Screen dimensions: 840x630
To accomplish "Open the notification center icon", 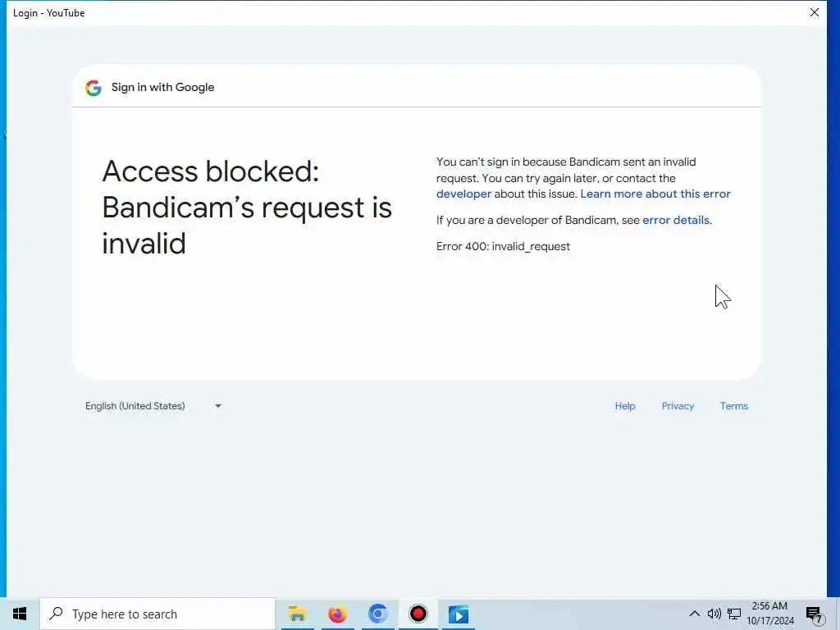I will click(815, 614).
